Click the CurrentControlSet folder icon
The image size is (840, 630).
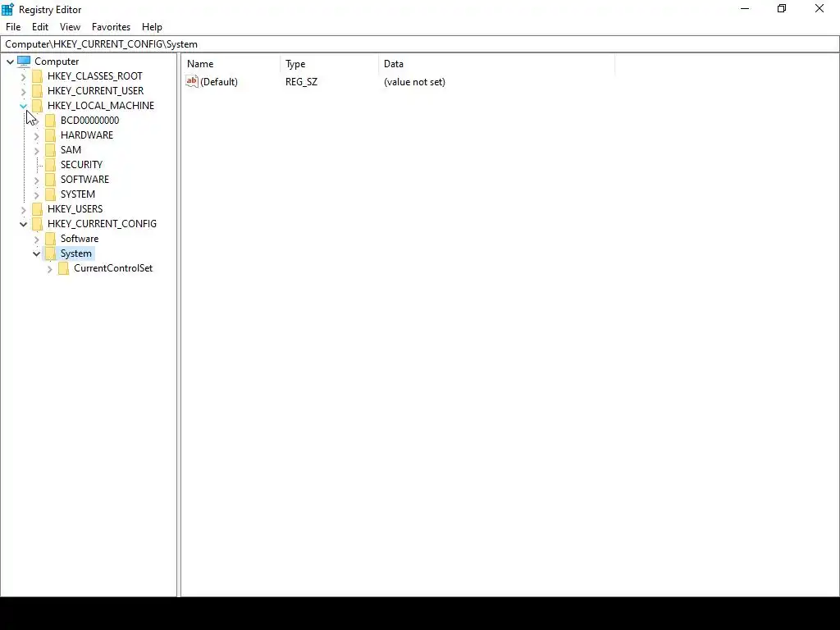[x=63, y=268]
